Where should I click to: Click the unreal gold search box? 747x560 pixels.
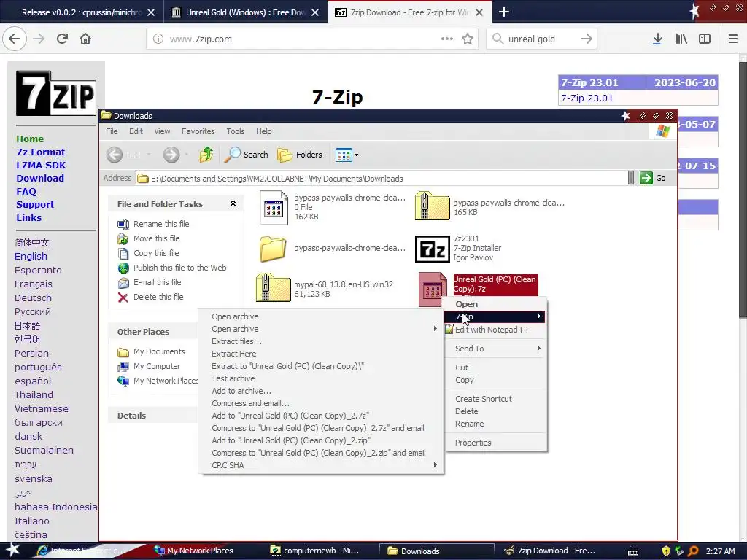pos(542,39)
